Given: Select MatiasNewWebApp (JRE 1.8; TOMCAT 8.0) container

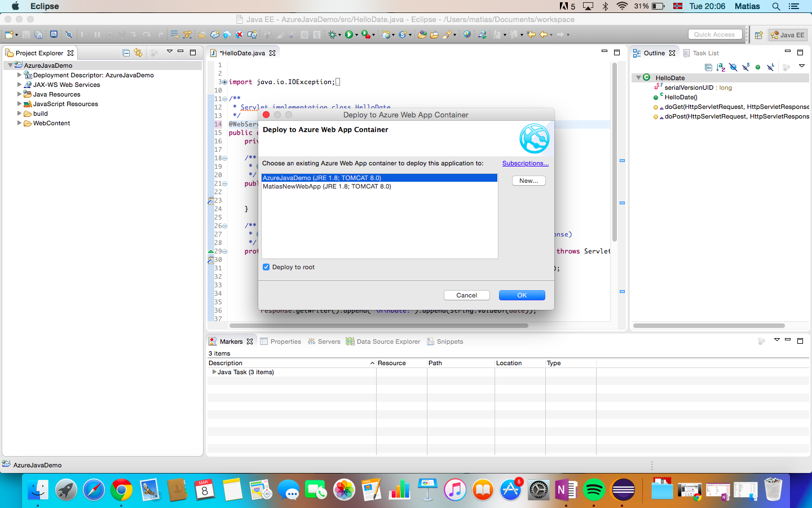Looking at the screenshot, I should click(379, 186).
